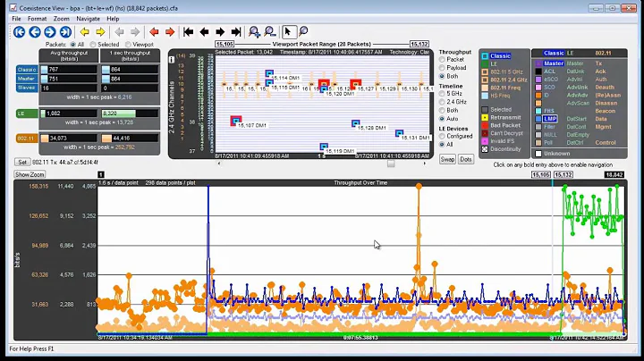Click the viewport scrollbar left arrow
644x361 pixels.
pyautogui.click(x=219, y=164)
